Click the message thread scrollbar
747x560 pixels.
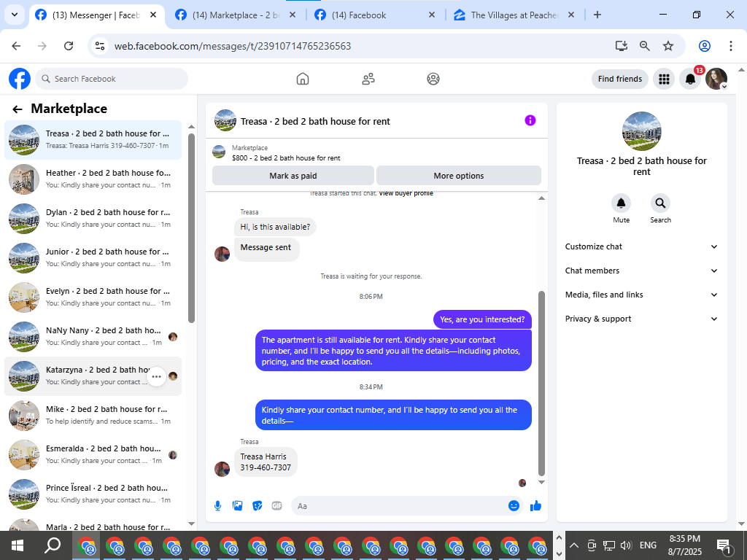(x=541, y=384)
